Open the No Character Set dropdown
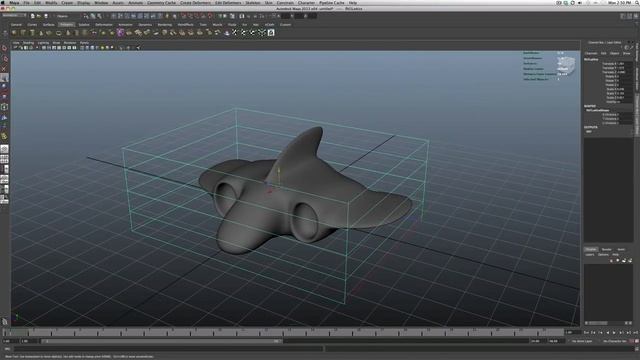 tap(615, 341)
